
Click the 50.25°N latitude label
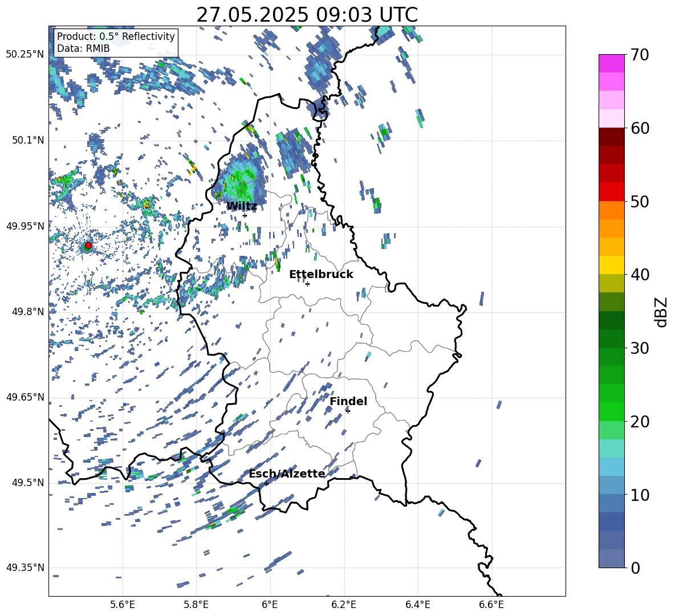tap(25, 55)
